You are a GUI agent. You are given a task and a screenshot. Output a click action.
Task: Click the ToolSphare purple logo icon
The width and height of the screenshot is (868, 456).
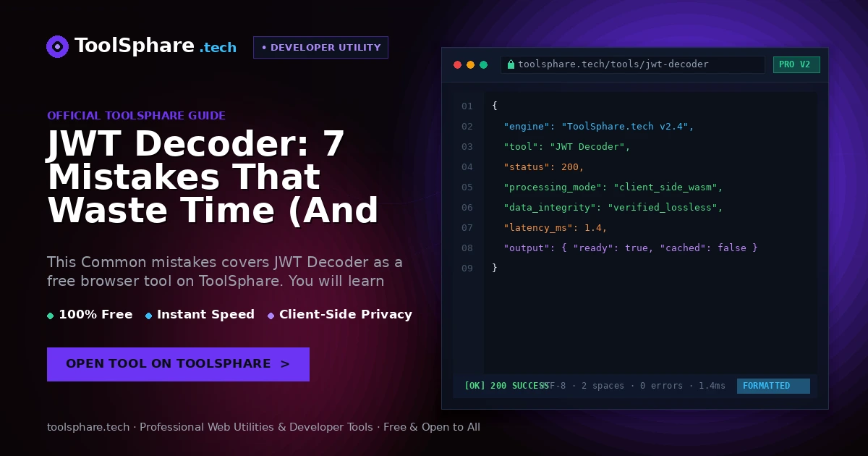(x=58, y=46)
